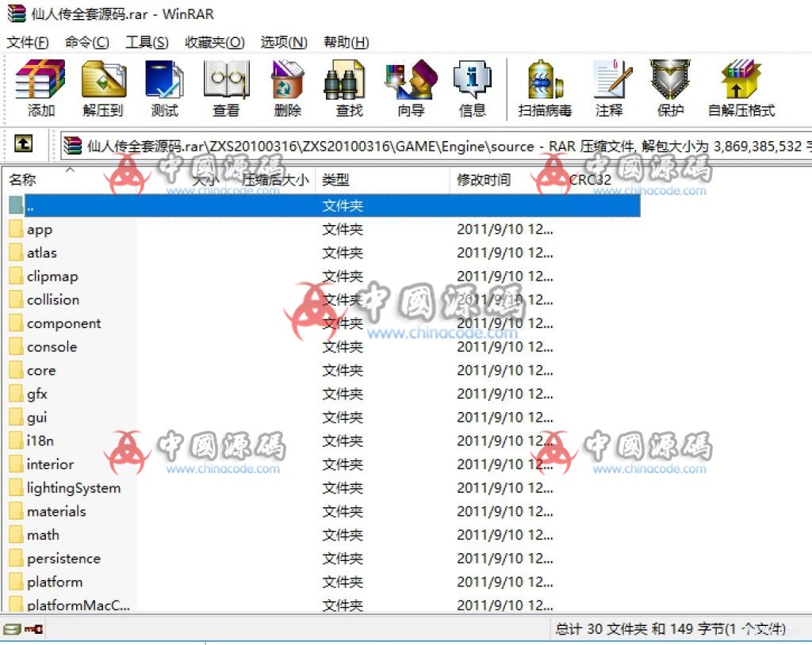Click the key/password icon in status bar
Screen dimensions: 812x645
(x=33, y=629)
